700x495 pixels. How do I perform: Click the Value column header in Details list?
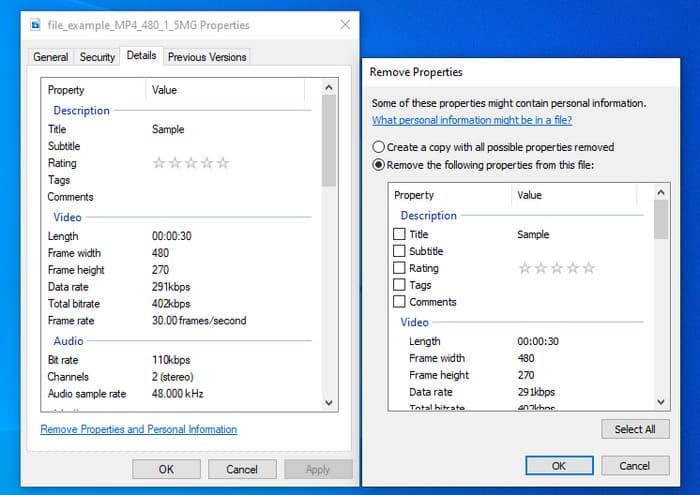pos(164,90)
